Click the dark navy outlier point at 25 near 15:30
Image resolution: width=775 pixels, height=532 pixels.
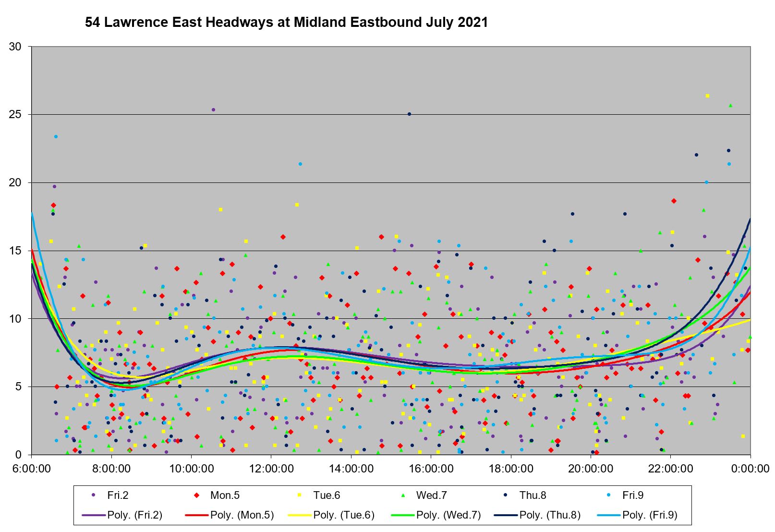click(409, 114)
